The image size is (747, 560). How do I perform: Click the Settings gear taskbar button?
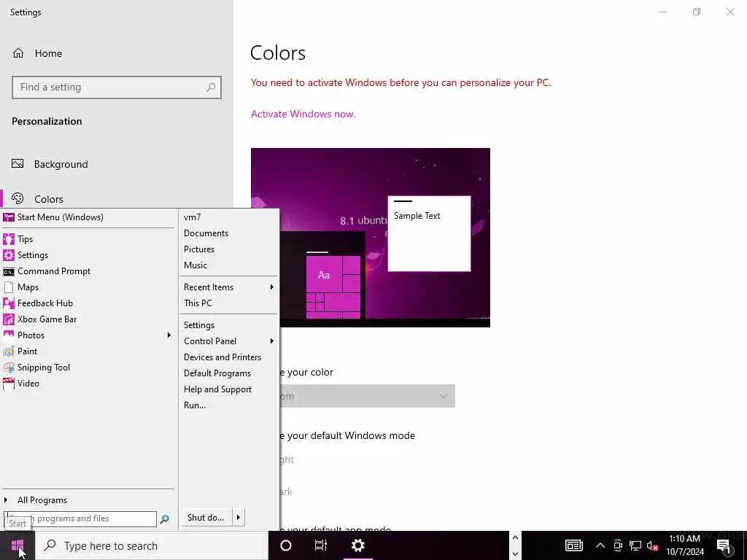pos(357,545)
